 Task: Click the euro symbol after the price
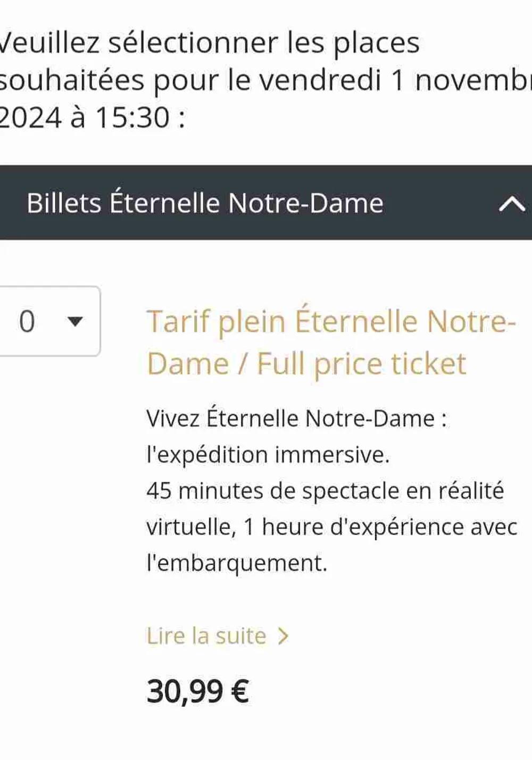tap(240, 691)
